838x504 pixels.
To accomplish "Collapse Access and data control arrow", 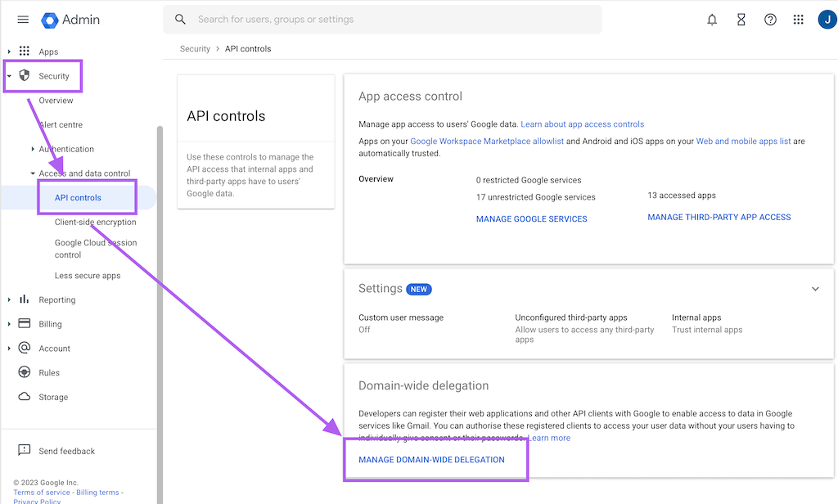I will point(33,173).
